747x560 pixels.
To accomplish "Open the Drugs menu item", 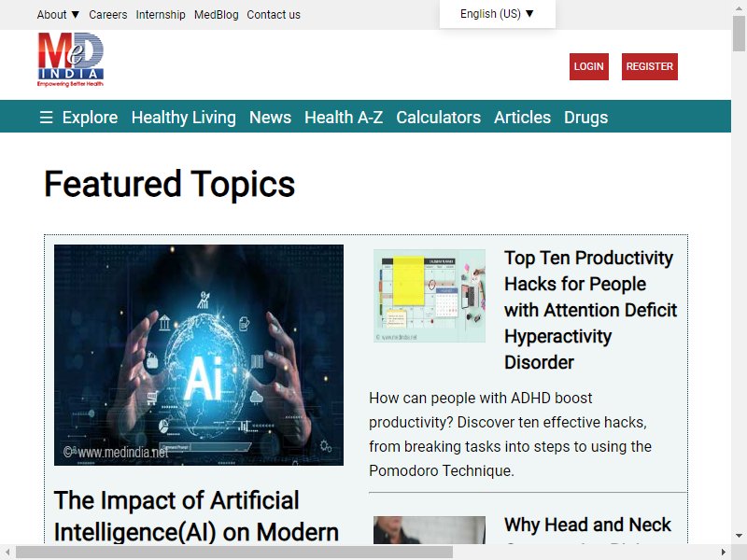I will pyautogui.click(x=586, y=118).
